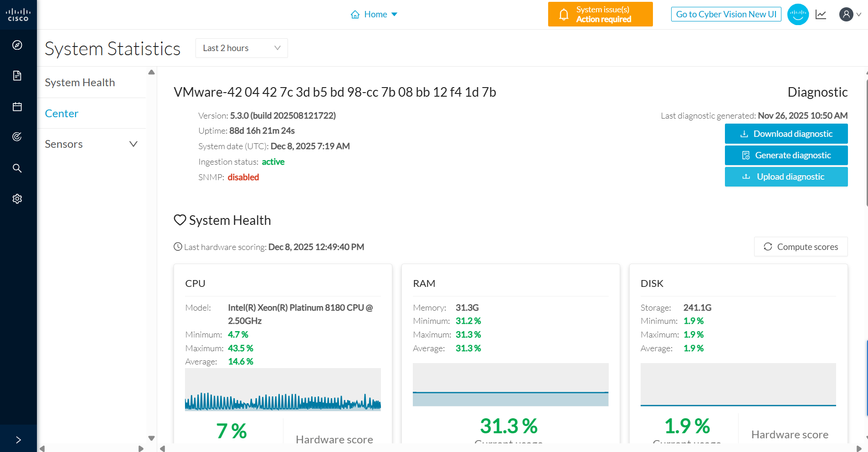Click the Generate diagnostic button
The height and width of the screenshot is (452, 868).
pyautogui.click(x=786, y=156)
